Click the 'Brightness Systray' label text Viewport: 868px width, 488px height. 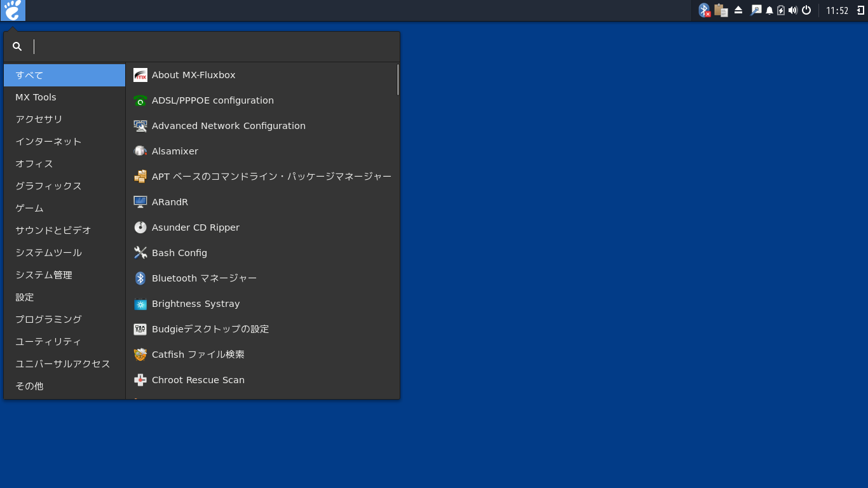pos(196,304)
